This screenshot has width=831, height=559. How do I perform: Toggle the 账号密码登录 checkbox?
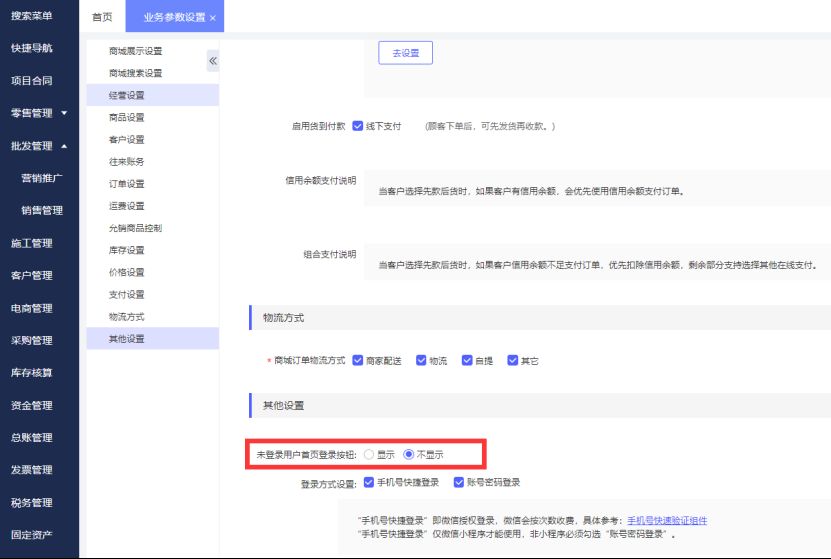coord(458,482)
